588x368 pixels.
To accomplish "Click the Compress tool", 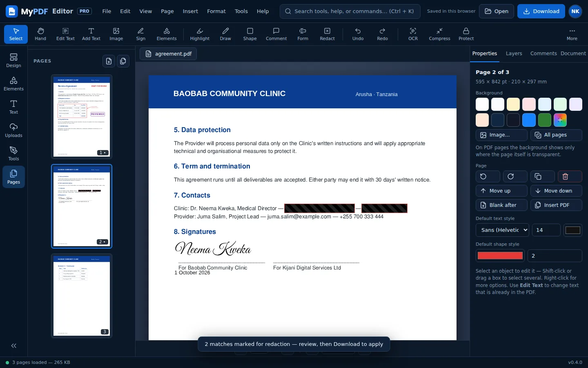I will [440, 34].
